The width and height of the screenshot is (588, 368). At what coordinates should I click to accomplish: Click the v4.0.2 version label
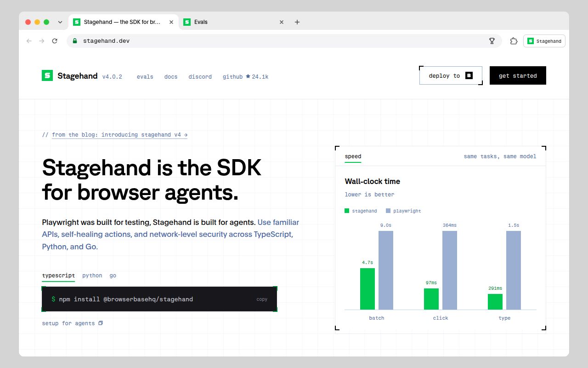click(x=112, y=77)
